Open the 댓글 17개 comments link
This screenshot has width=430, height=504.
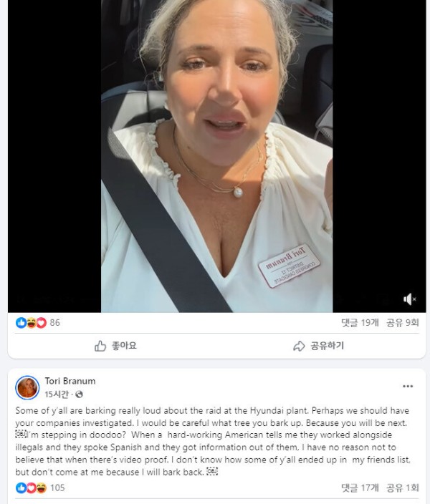point(360,488)
